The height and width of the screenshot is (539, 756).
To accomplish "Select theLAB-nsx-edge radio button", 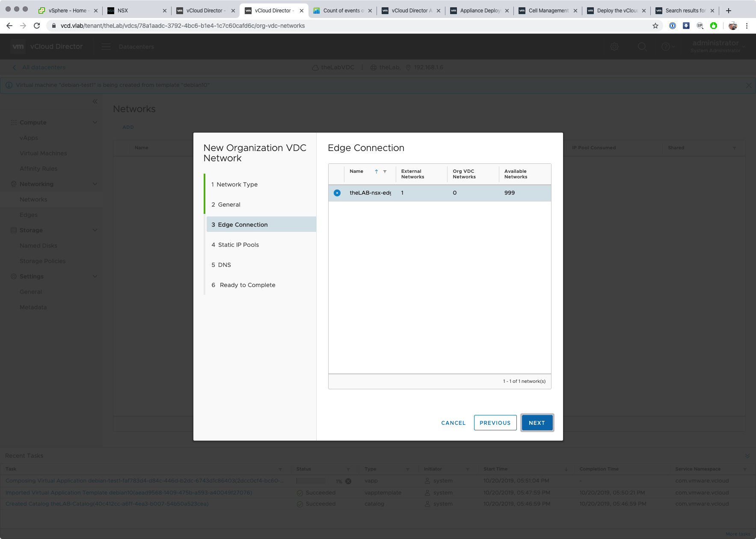I will click(x=337, y=193).
